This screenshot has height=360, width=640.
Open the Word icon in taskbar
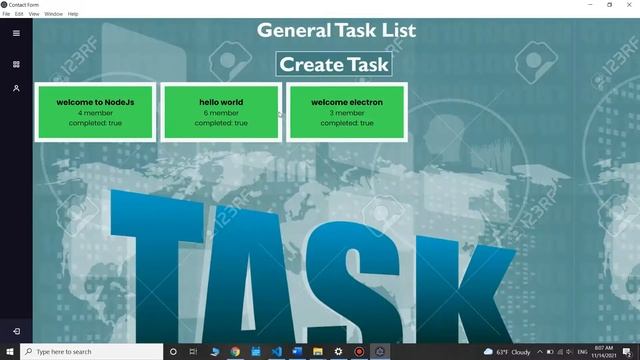pyautogui.click(x=297, y=352)
